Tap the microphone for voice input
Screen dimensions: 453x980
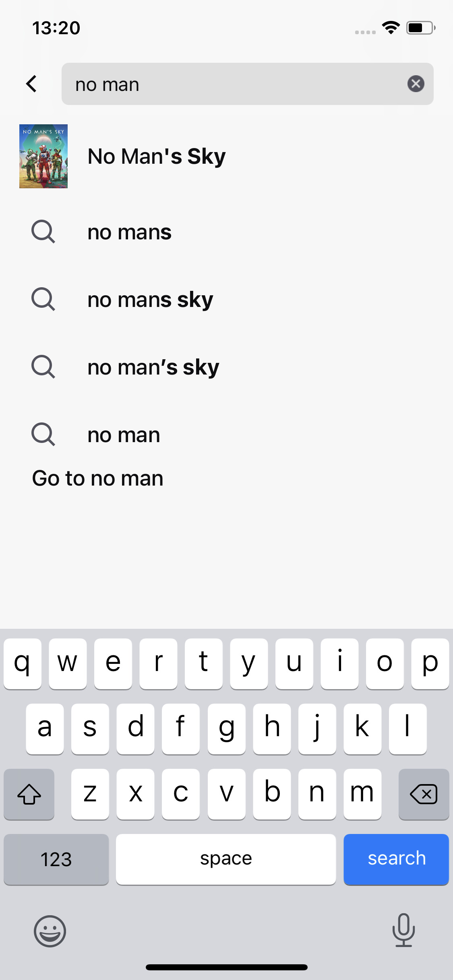coord(404,930)
